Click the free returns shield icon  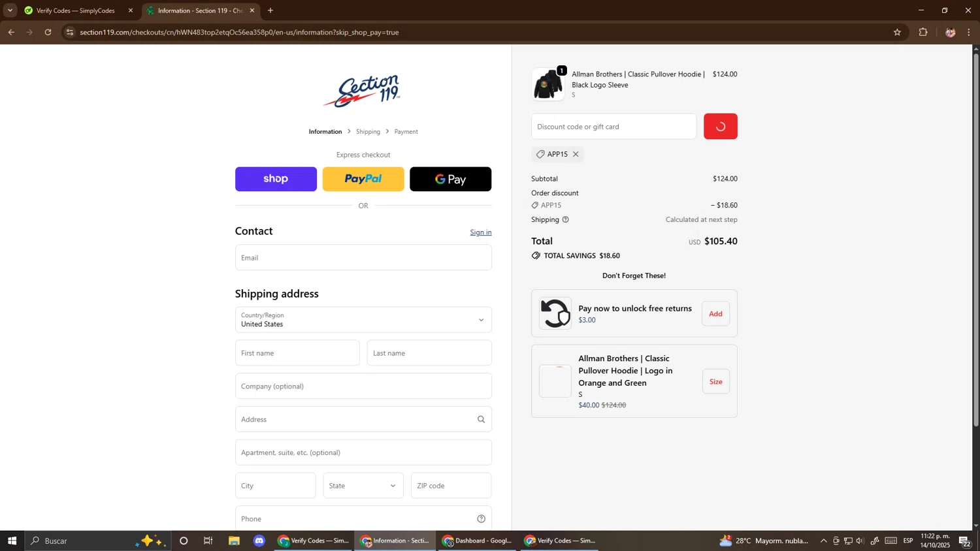(555, 313)
